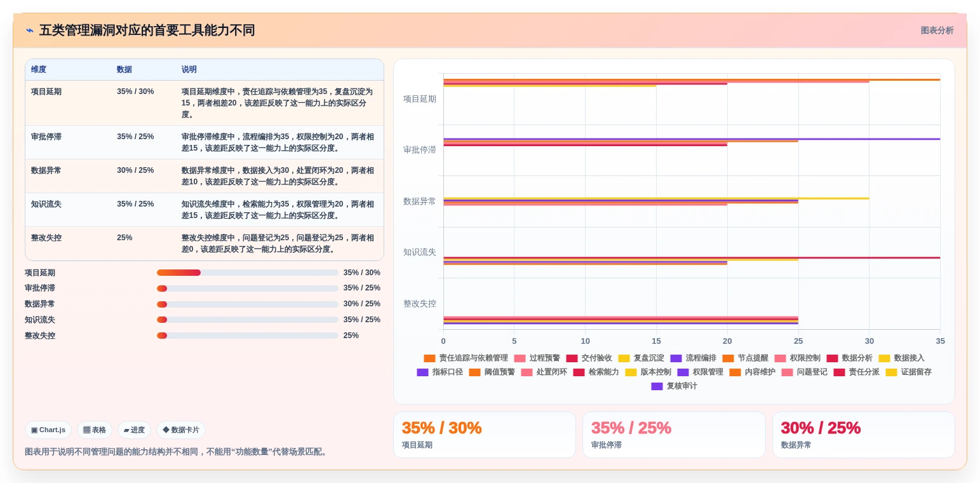This screenshot has width=980, height=483.
Task: Open the 30% / 25% 数据异常 data card
Action: click(864, 435)
